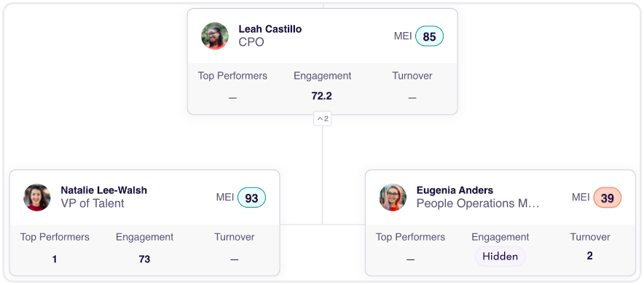644x285 pixels.
Task: Click the Top Performers label on Eugenia's card
Action: pyautogui.click(x=410, y=238)
